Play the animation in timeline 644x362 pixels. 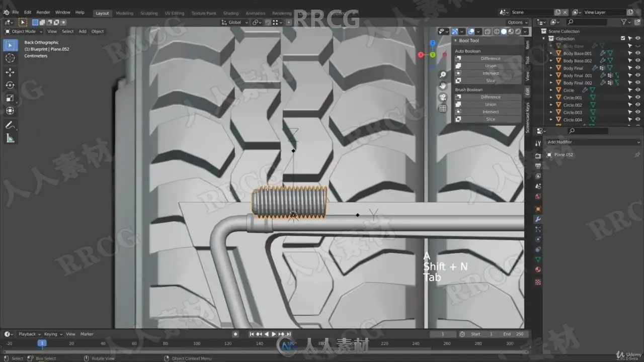click(274, 334)
